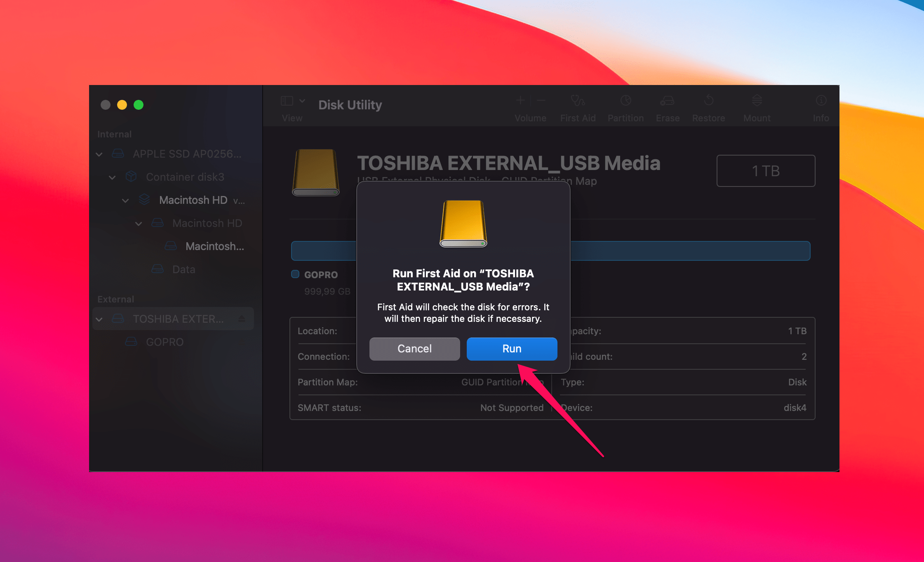The height and width of the screenshot is (562, 924).
Task: Click the Container disk3 cube icon
Action: click(x=131, y=177)
